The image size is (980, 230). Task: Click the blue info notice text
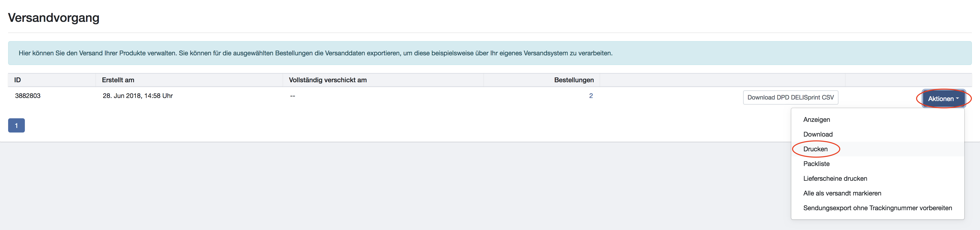point(316,53)
